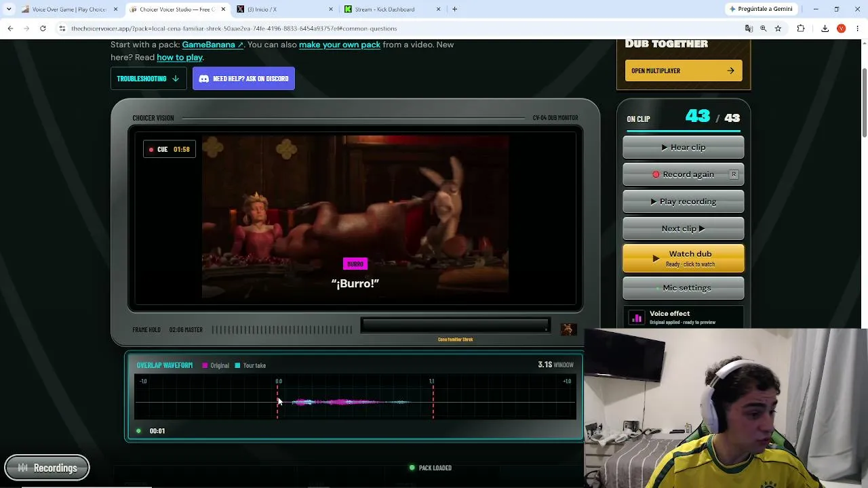Open the Recordings panel
868x488 pixels.
pyautogui.click(x=47, y=468)
